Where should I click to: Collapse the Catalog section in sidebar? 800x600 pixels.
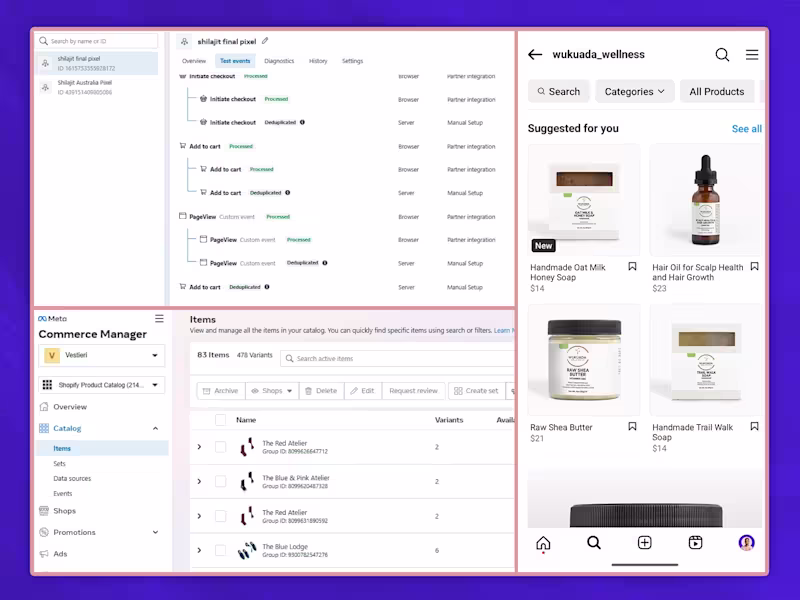pos(155,429)
